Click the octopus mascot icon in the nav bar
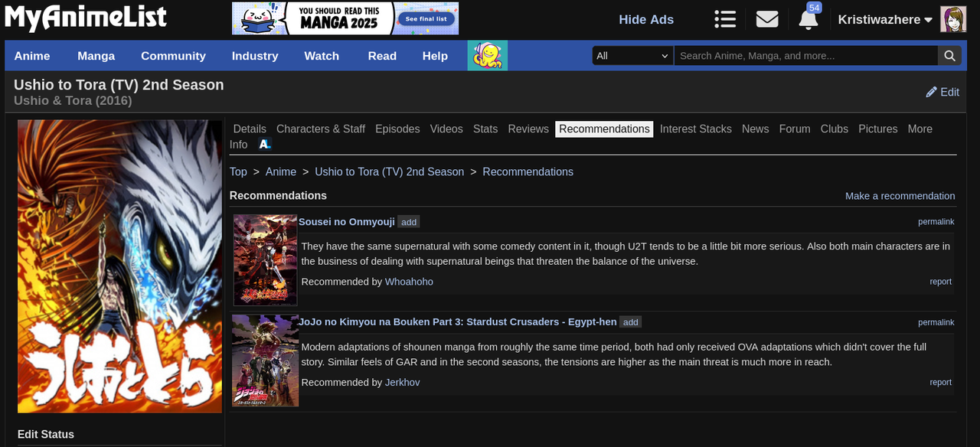 pyautogui.click(x=488, y=56)
